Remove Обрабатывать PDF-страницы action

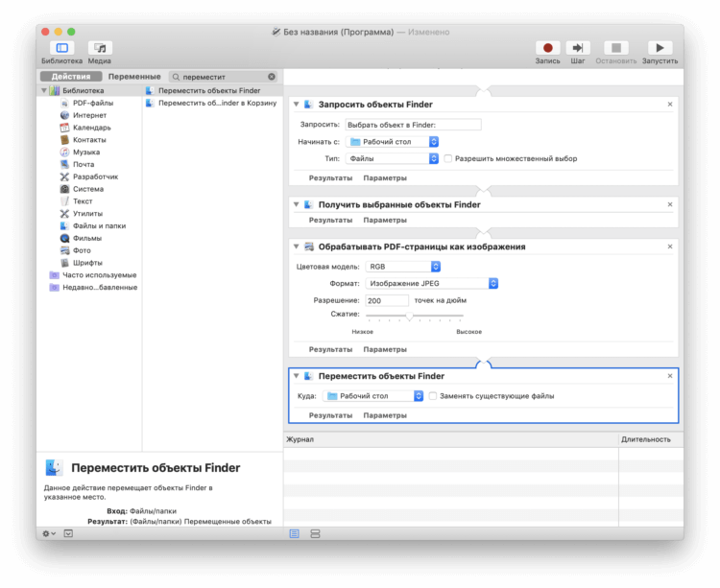[670, 247]
